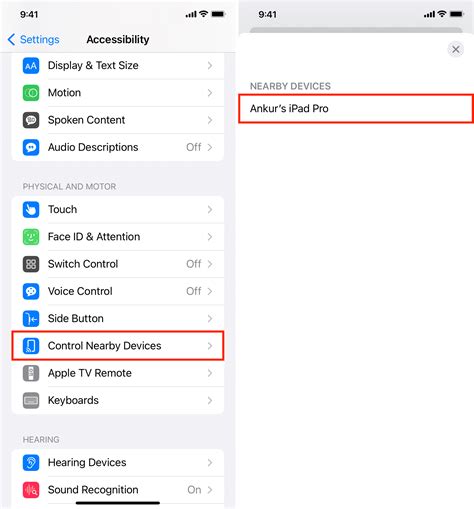Expand Switch Control row chevron
This screenshot has width=474, height=509.
210,264
